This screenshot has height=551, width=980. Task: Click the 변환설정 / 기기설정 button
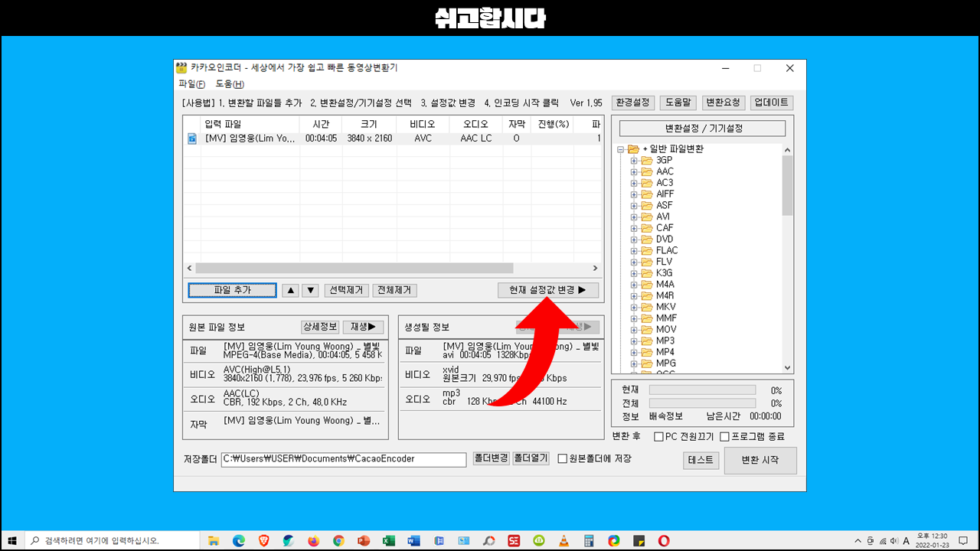click(703, 129)
